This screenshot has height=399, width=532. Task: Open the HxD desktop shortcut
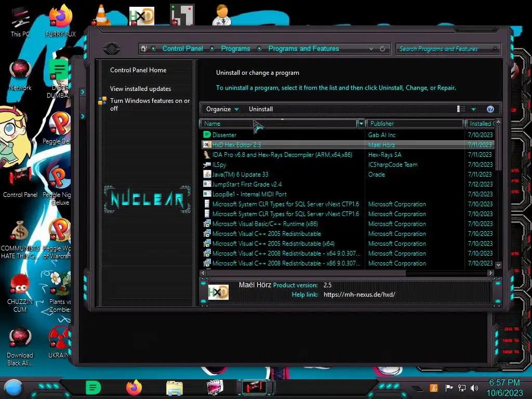pyautogui.click(x=142, y=16)
